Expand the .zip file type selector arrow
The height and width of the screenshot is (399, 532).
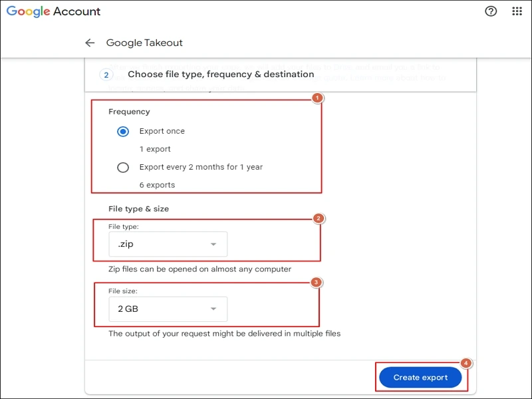click(213, 244)
